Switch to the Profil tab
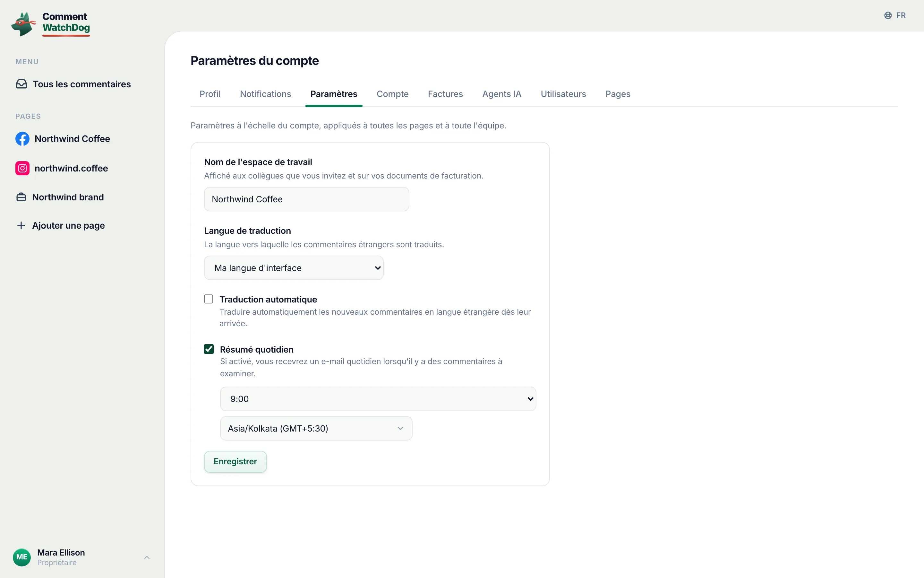The height and width of the screenshot is (578, 924). (x=210, y=94)
